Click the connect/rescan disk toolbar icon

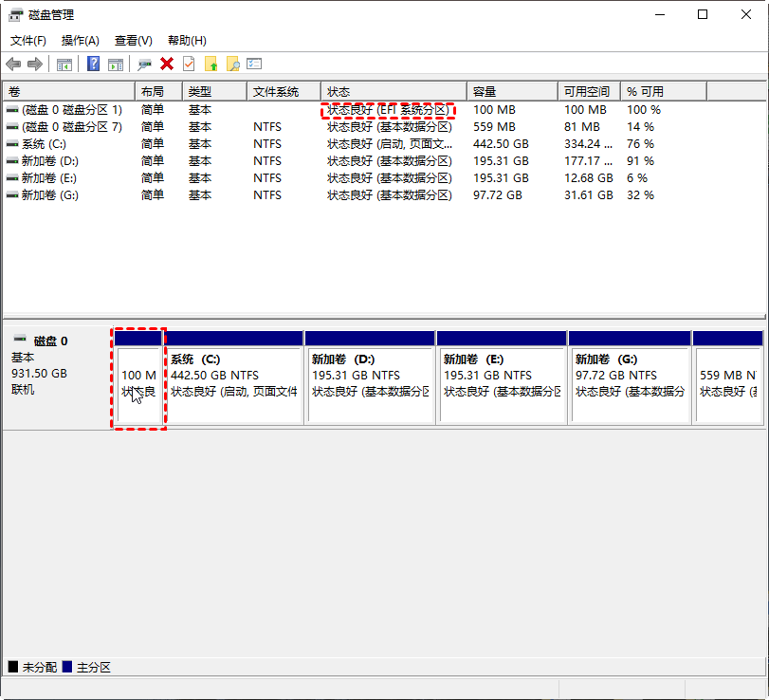click(x=145, y=64)
